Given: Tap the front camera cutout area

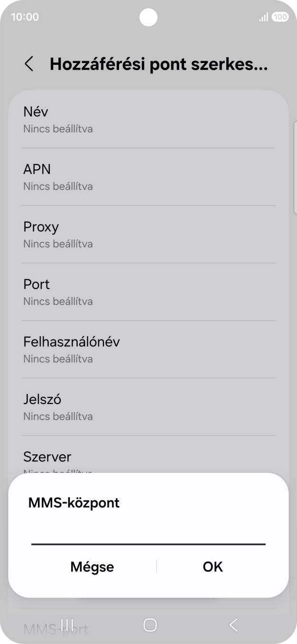Looking at the screenshot, I should 148,18.
